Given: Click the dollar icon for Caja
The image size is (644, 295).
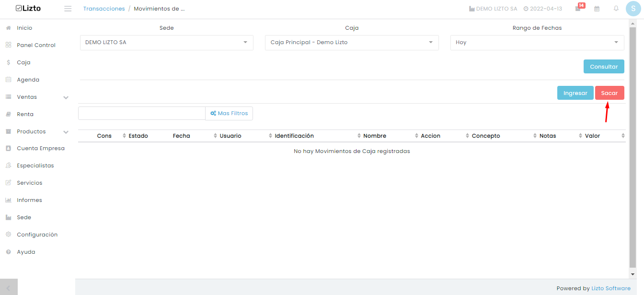Looking at the screenshot, I should [x=8, y=62].
